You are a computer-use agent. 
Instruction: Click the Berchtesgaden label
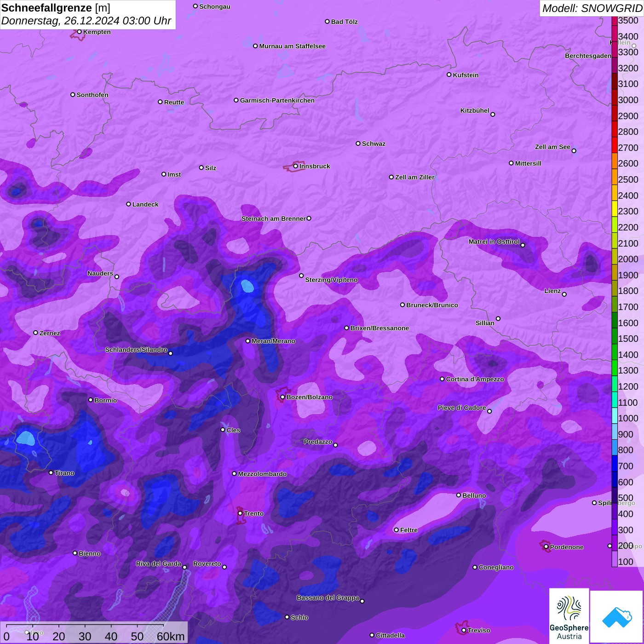click(x=588, y=56)
